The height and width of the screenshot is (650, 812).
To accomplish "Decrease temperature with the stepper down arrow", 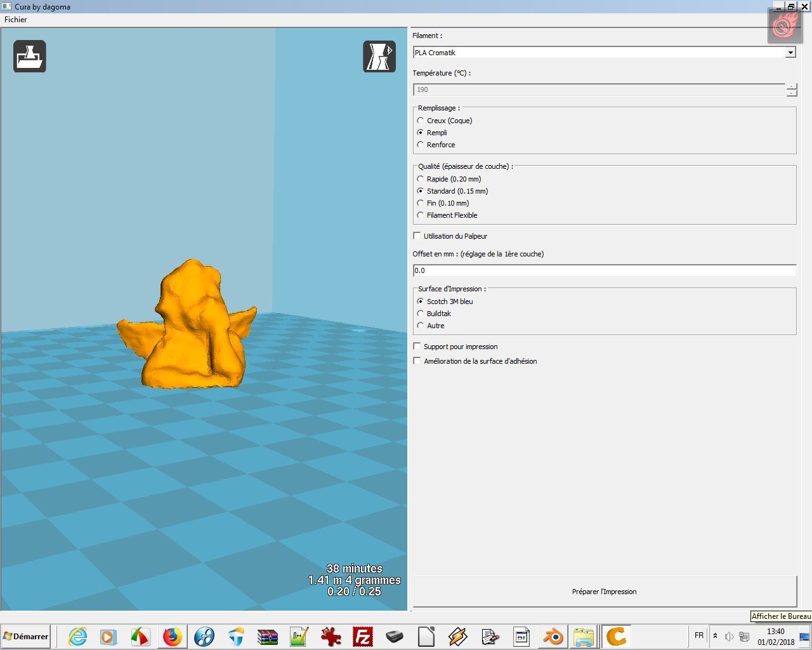I will tap(792, 93).
